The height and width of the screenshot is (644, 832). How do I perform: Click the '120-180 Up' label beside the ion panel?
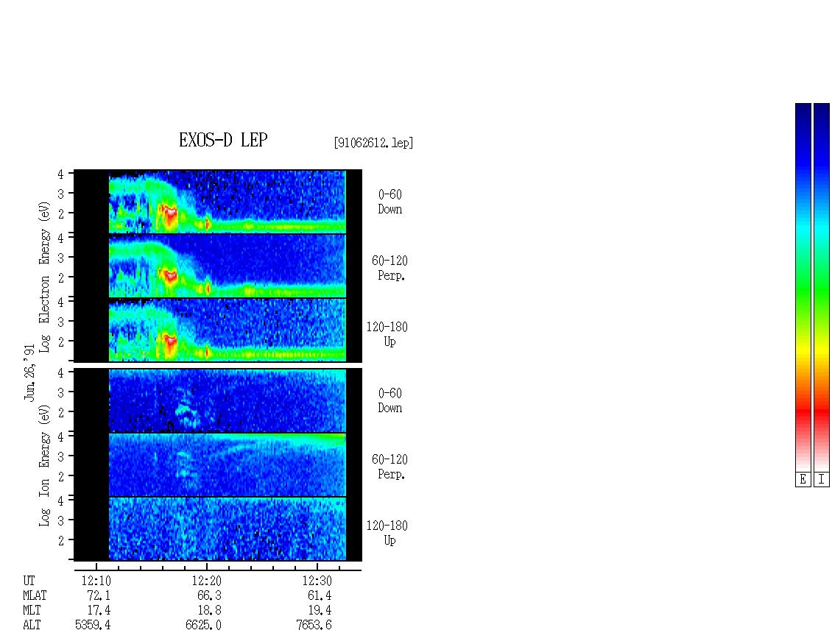[387, 533]
